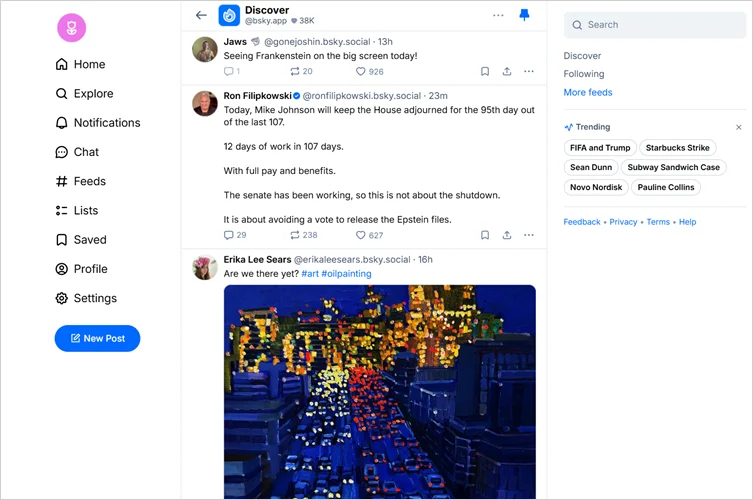This screenshot has height=500, width=753.
Task: Select Discover feed in right panel
Action: [x=582, y=56]
